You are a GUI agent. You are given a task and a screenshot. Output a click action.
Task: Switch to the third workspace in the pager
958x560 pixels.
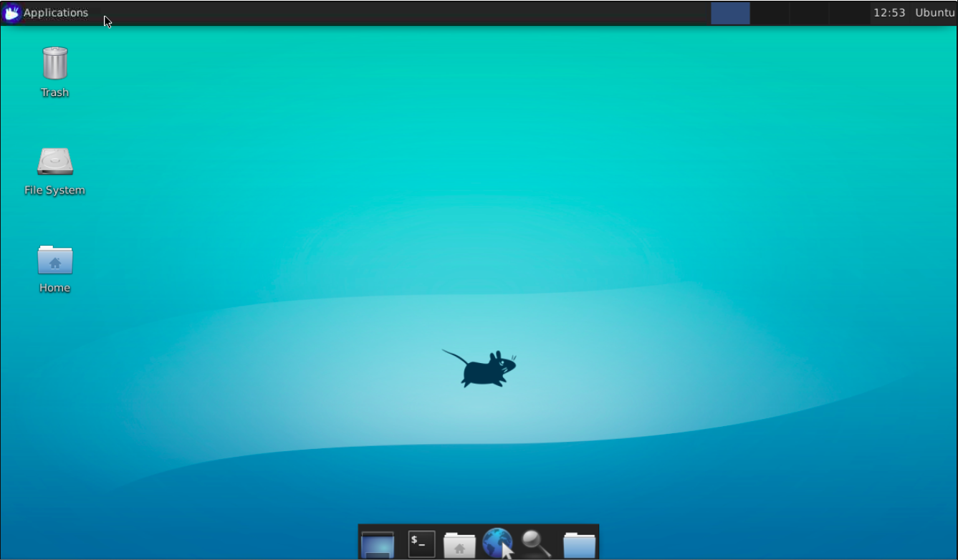809,13
